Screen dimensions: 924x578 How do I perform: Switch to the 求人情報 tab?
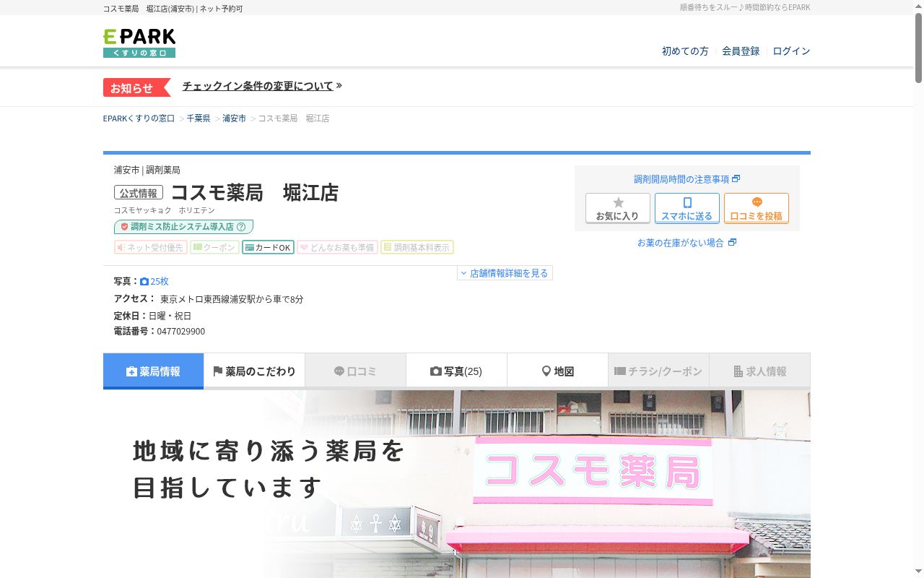coord(759,371)
